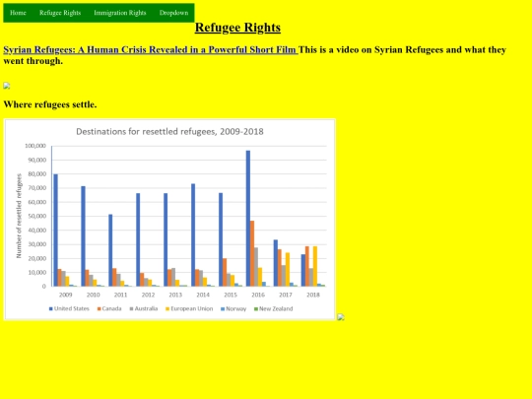The image size is (532, 399).
Task: Click the Norway legend entry
Action: (x=233, y=308)
